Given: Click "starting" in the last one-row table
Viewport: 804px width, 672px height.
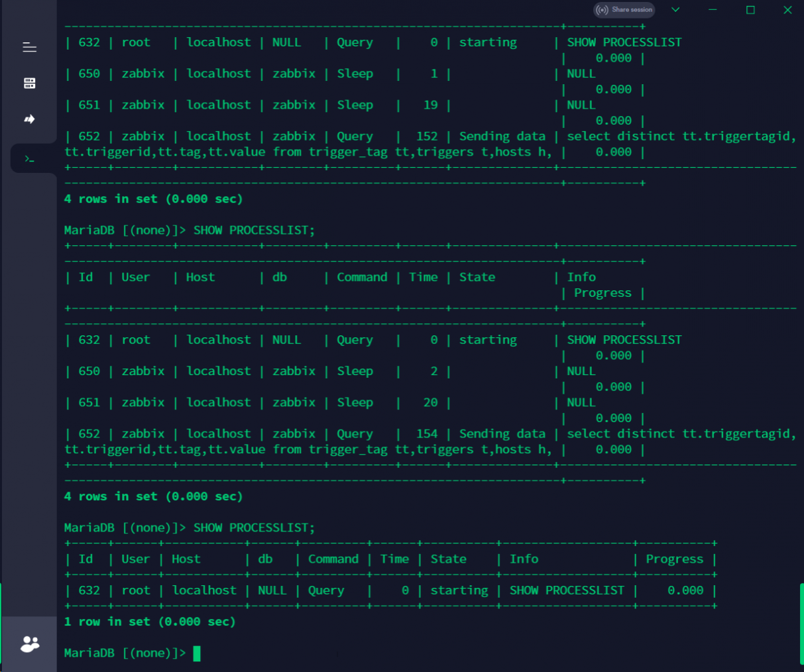Looking at the screenshot, I should [x=459, y=590].
